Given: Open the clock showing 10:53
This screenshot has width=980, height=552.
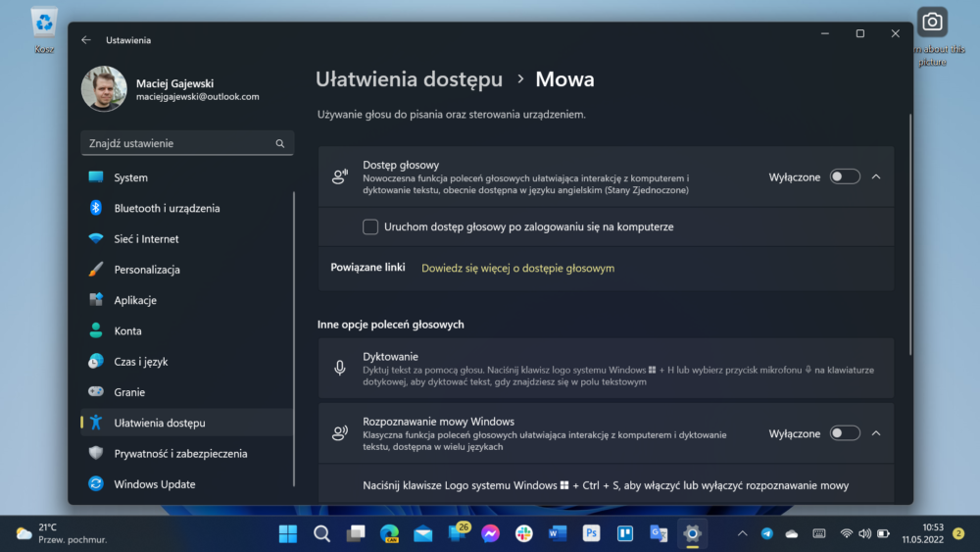Looking at the screenshot, I should pyautogui.click(x=922, y=533).
